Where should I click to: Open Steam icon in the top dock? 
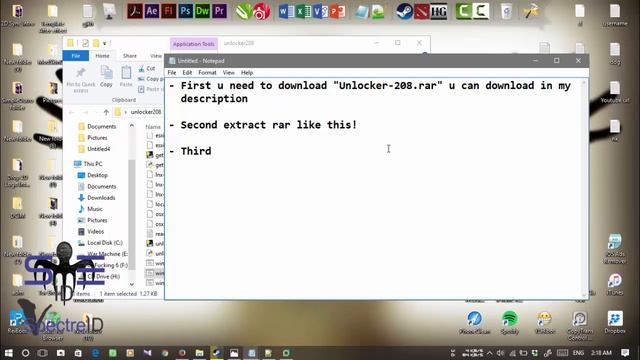404,11
